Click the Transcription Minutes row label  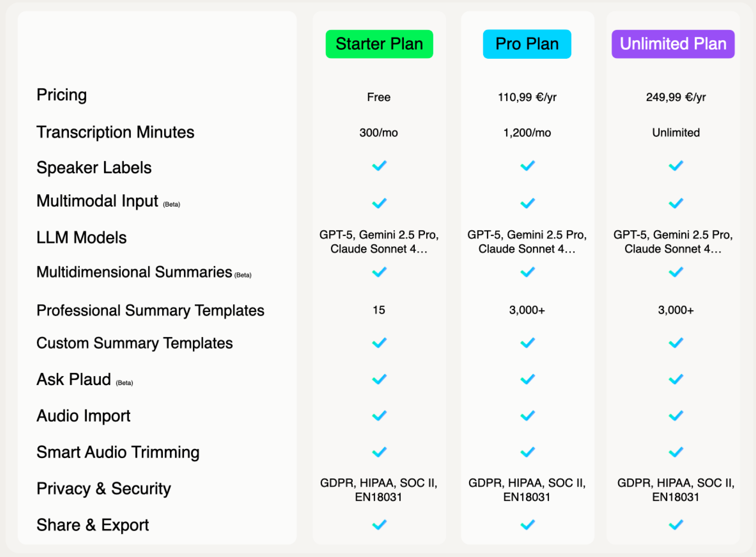coord(115,132)
